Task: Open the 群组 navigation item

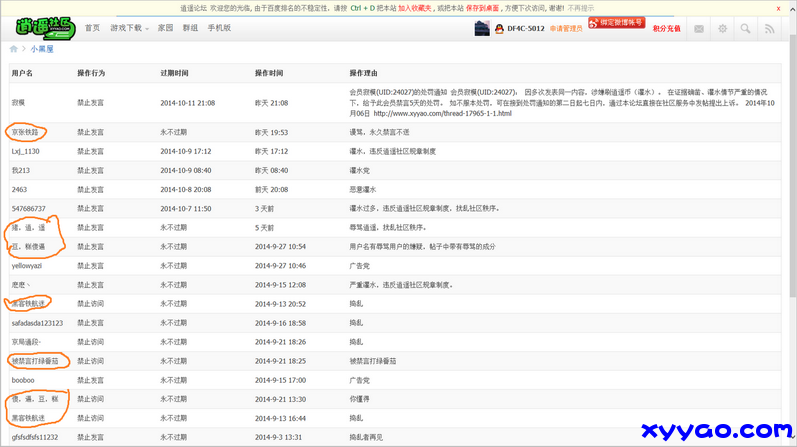Action: [x=190, y=28]
